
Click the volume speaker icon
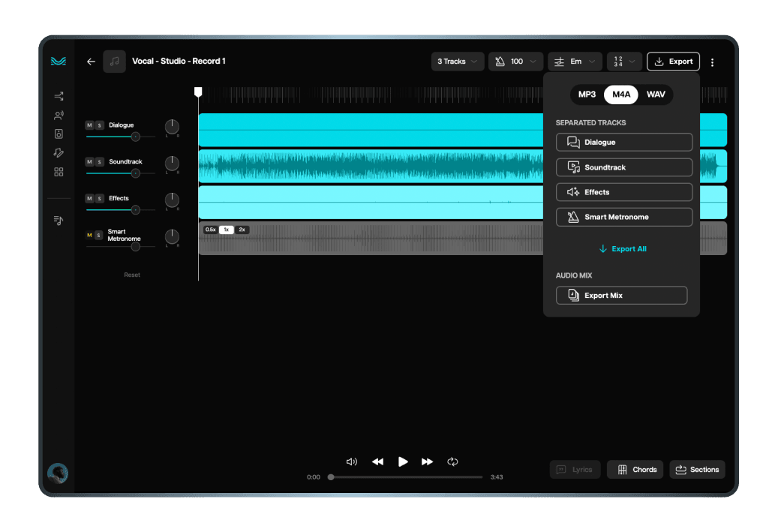click(351, 462)
